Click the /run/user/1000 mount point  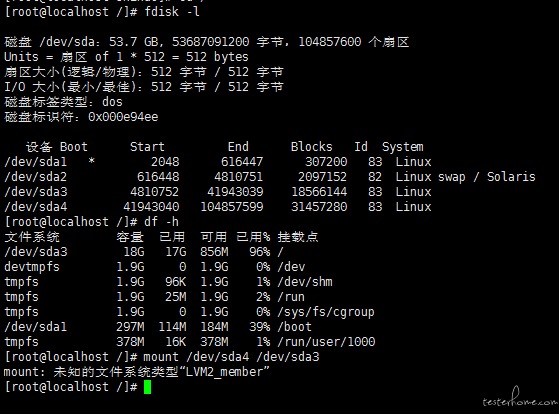(326, 342)
